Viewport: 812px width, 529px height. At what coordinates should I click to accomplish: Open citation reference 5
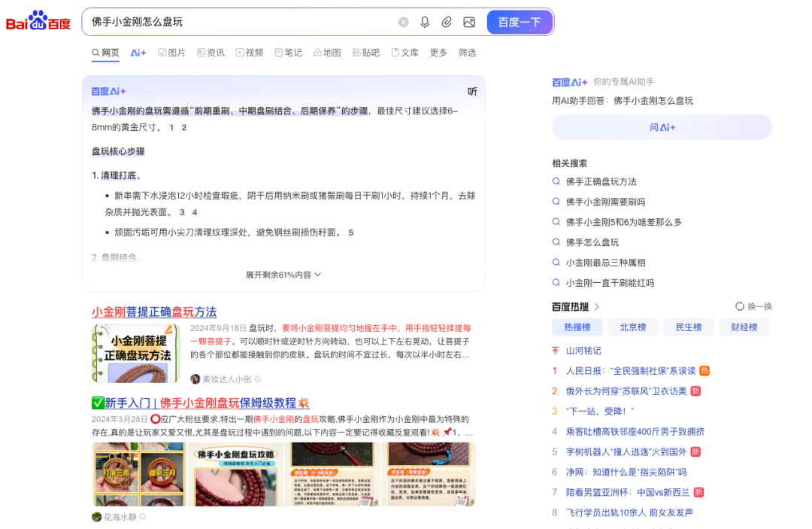pyautogui.click(x=350, y=233)
